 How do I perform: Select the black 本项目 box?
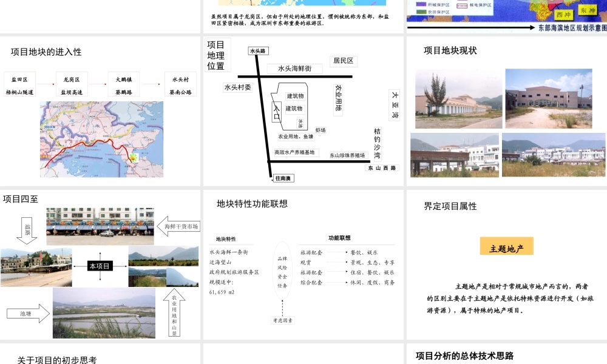pos(100,266)
